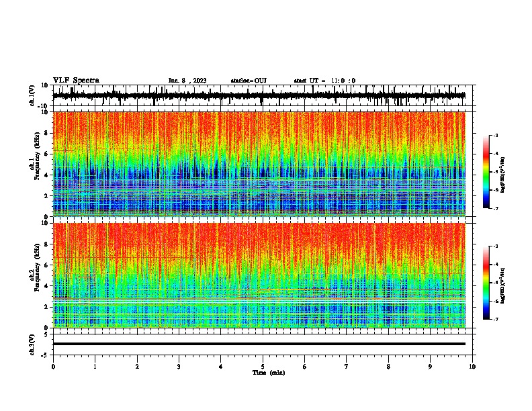Click inside the ch.2 spectrogram plot
Image resolution: width=532 pixels, height=411 pixels.
(259, 275)
